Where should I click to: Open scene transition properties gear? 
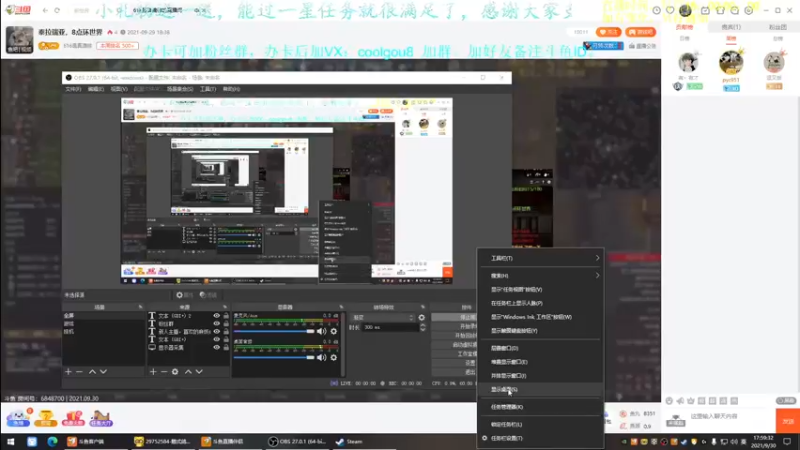click(421, 317)
